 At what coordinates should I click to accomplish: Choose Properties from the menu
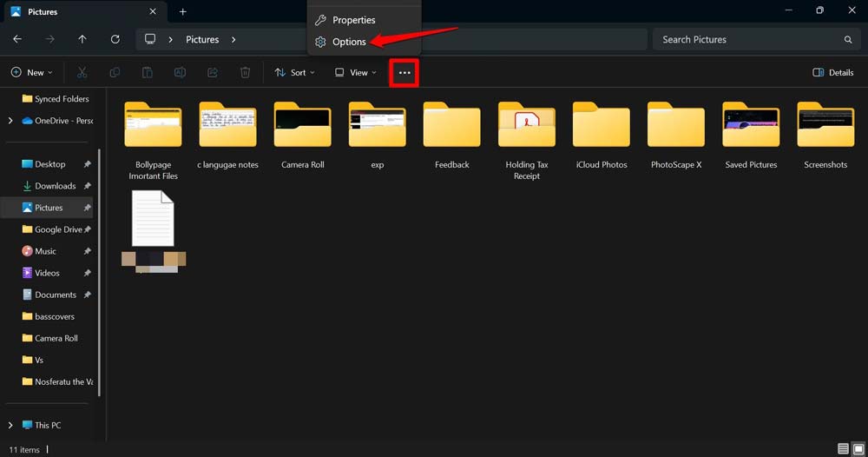click(x=353, y=20)
